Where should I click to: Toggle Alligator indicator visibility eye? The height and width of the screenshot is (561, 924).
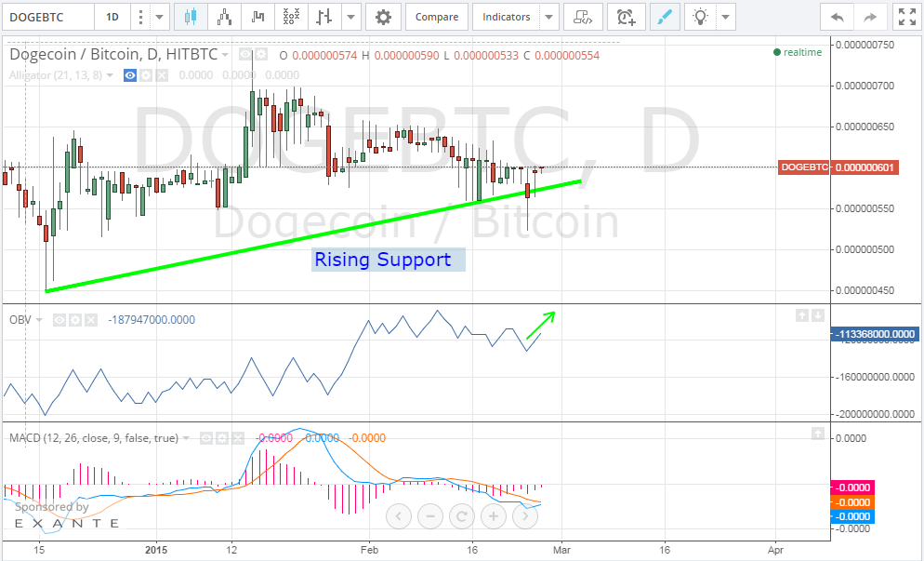click(x=130, y=75)
